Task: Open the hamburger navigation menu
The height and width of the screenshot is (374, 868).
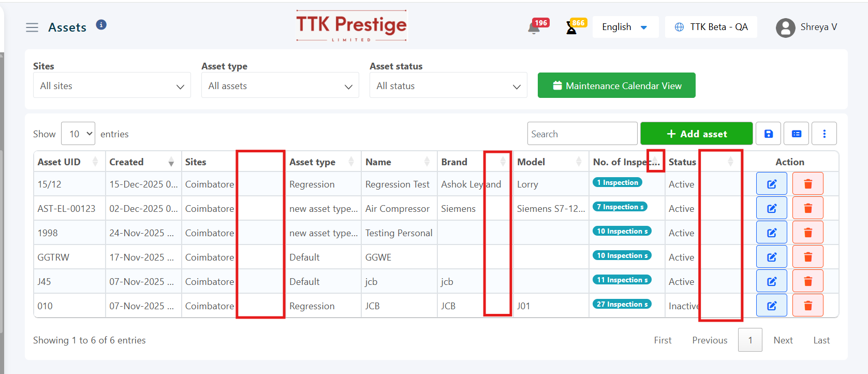Action: pos(32,27)
